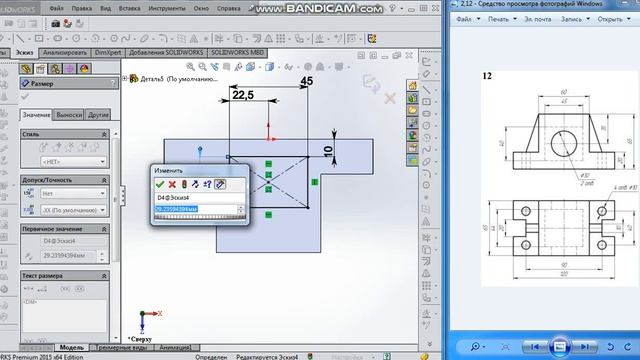The height and width of the screenshot is (360, 640).
Task: Click the ±? increment icon in Изменить
Action: [207, 184]
